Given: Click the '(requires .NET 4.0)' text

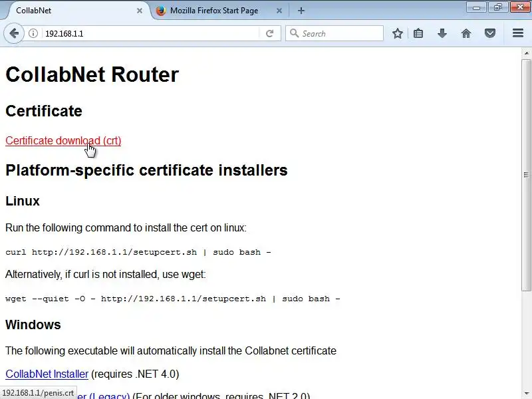Looking at the screenshot, I should (135, 374).
